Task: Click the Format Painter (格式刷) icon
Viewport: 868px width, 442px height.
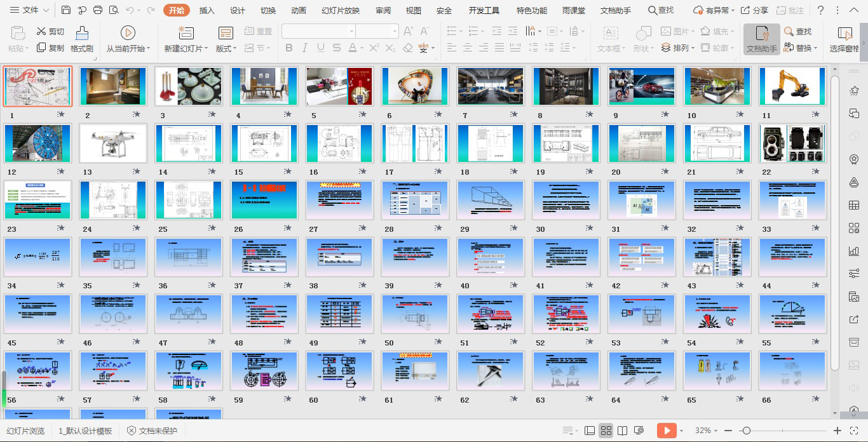Action: (x=81, y=34)
